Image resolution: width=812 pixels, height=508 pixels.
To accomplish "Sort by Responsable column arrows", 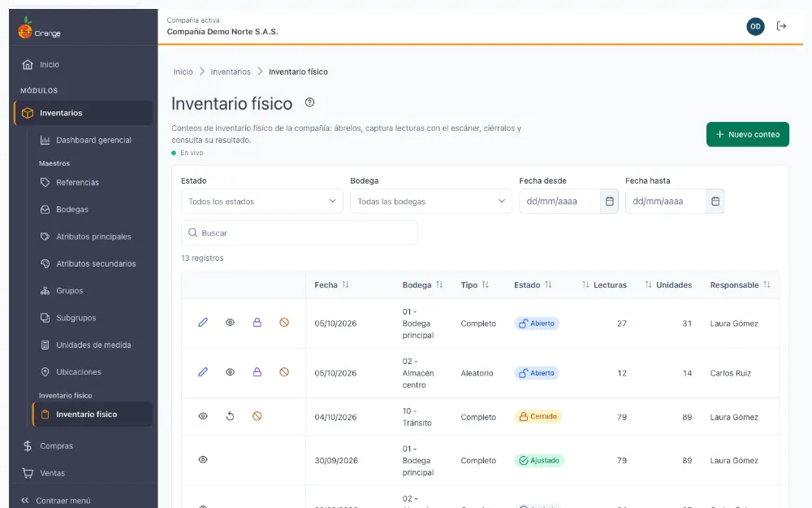I will [767, 284].
